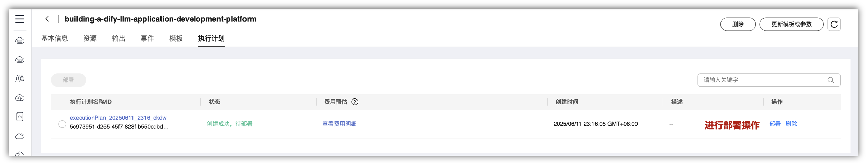868x167 pixels.
Task: Open the executionPlan_20250611_2316_ckdw link
Action: pyautogui.click(x=118, y=118)
